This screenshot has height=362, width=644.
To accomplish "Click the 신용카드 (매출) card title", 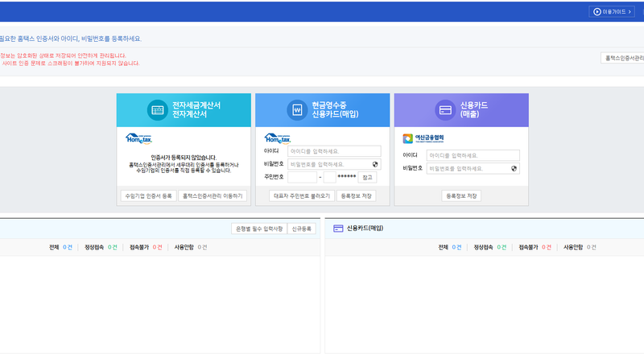I will (x=474, y=109).
